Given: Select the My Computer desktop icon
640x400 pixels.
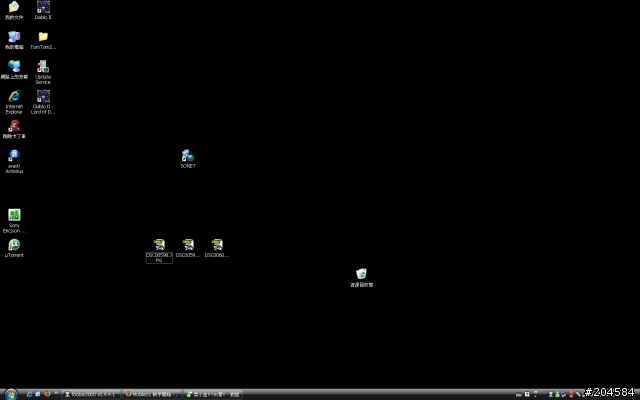Looking at the screenshot, I should pyautogui.click(x=14, y=40).
